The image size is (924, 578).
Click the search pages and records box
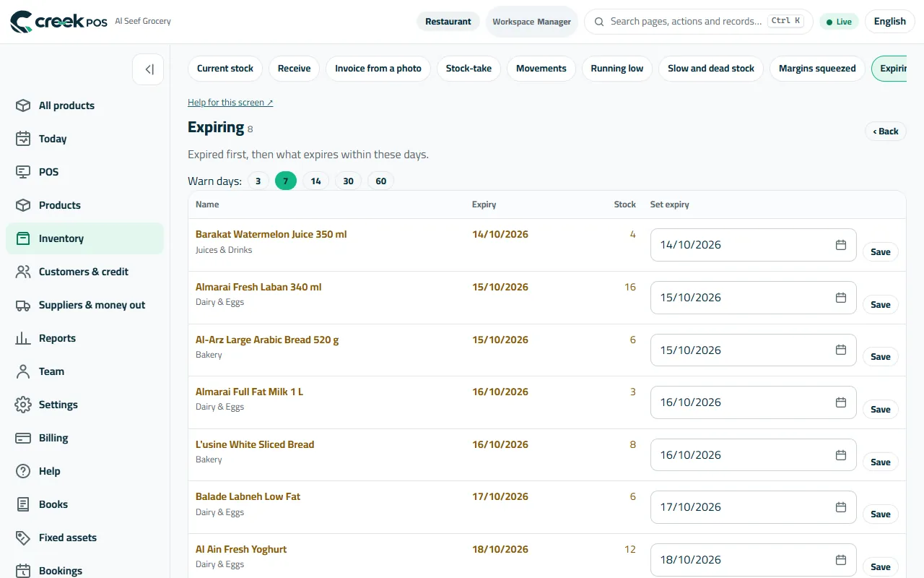[x=698, y=22]
